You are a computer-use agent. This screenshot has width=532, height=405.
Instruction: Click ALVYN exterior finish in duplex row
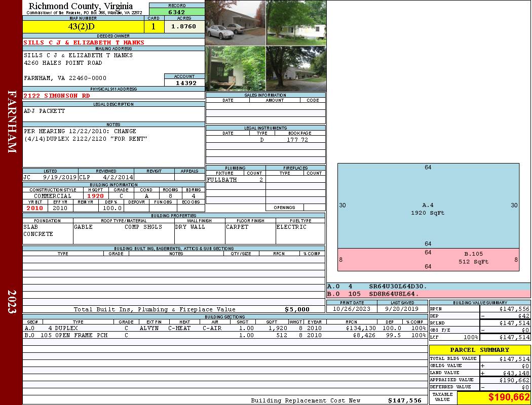coord(149,328)
